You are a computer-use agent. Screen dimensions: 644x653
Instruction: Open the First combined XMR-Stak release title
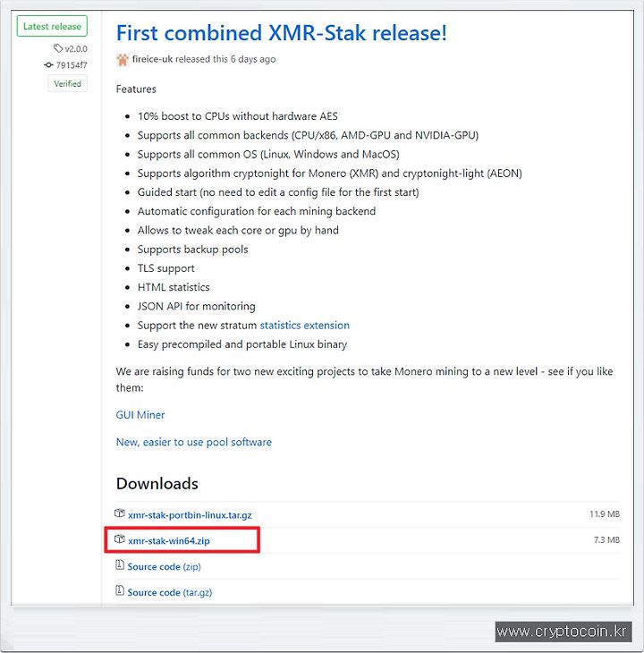282,32
